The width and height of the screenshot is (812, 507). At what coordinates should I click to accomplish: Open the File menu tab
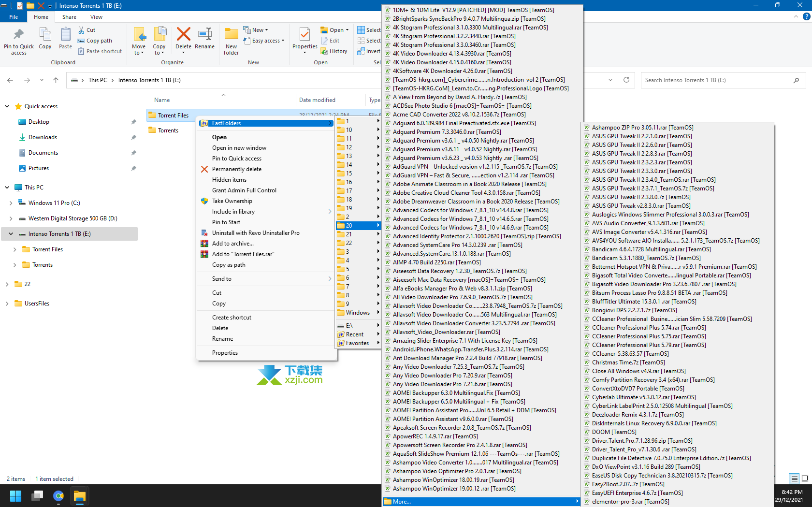tap(14, 17)
